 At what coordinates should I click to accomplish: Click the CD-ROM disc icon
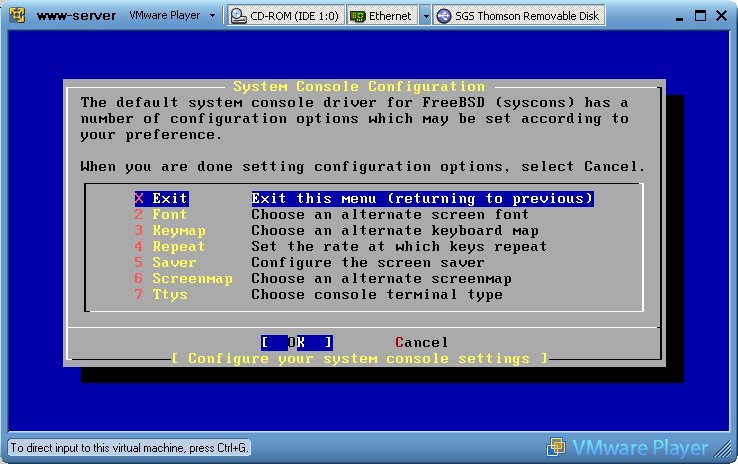tap(239, 16)
